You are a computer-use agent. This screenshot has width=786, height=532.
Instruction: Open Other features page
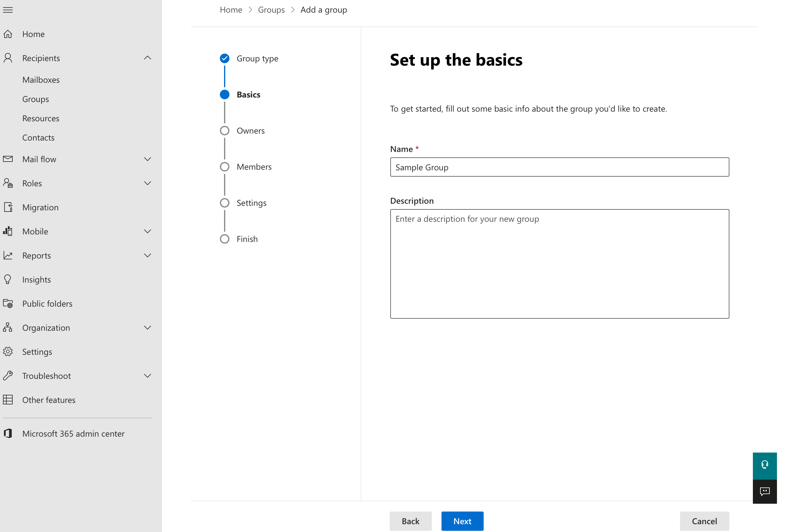pyautogui.click(x=49, y=400)
